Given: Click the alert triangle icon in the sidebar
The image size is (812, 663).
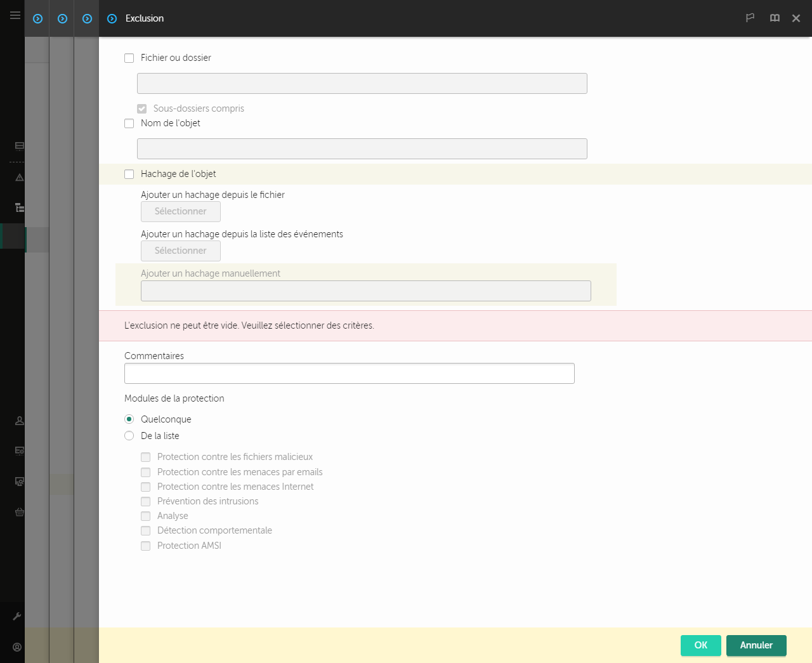Looking at the screenshot, I should (x=19, y=177).
